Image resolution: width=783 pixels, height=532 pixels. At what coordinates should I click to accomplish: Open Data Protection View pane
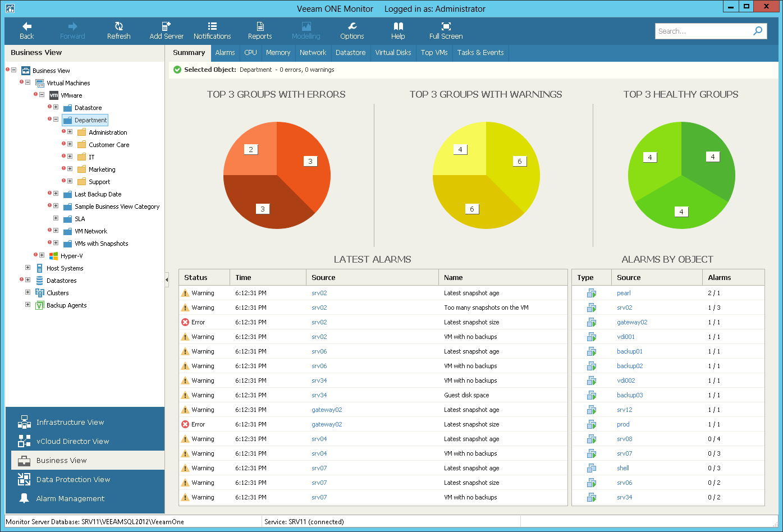point(85,479)
